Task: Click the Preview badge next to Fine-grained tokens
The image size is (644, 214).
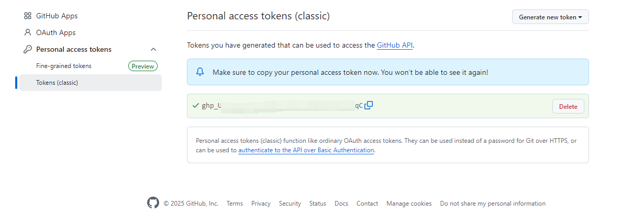Action: tap(143, 66)
